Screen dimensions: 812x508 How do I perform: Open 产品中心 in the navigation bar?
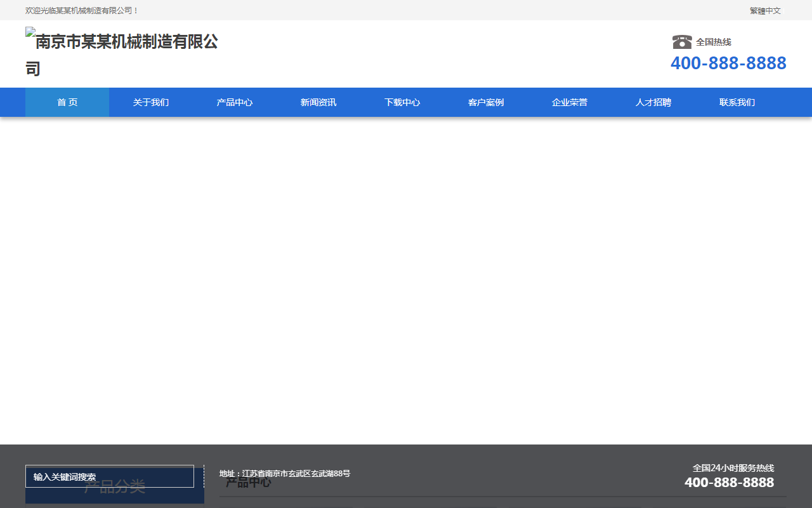coord(235,102)
